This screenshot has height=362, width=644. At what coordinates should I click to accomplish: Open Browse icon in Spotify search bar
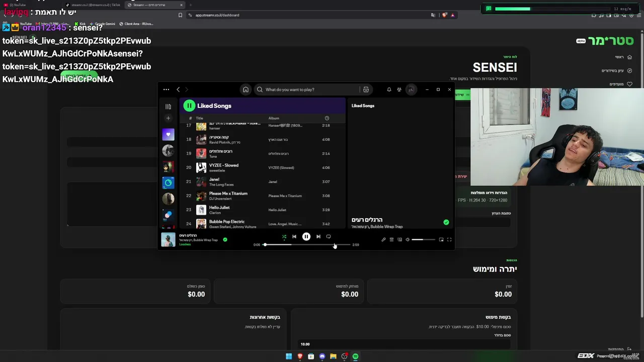tap(366, 89)
